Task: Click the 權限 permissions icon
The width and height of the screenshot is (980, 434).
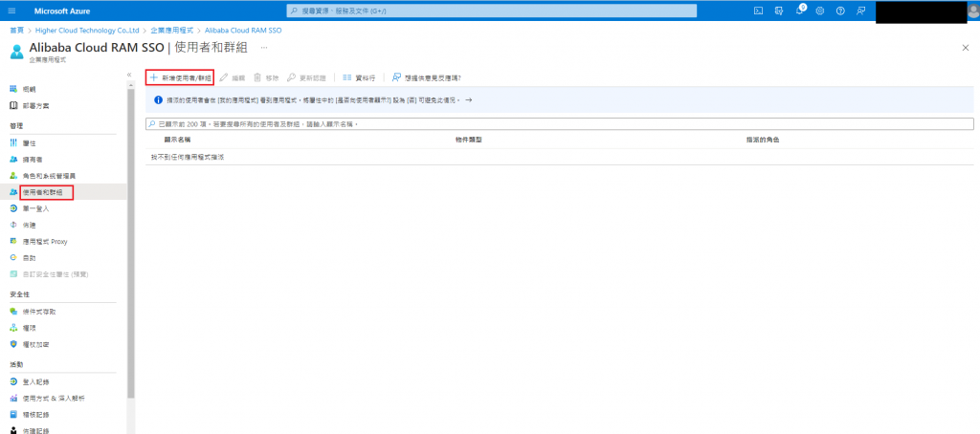Action: (x=13, y=327)
